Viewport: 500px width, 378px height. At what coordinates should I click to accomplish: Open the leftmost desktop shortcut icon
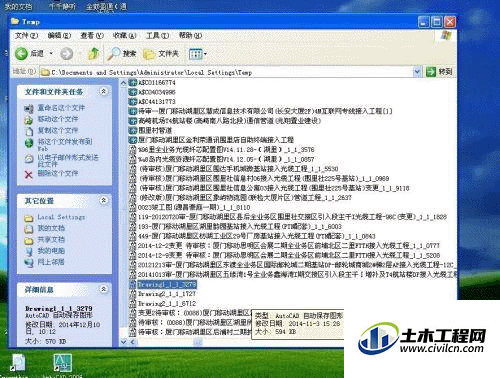click(x=17, y=363)
